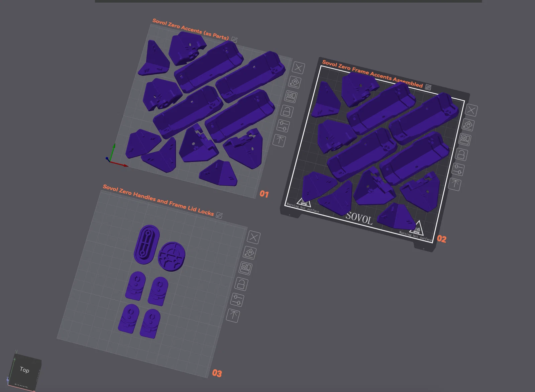Click the plate number 01 label
This screenshot has height=392, width=535.
pos(264,194)
